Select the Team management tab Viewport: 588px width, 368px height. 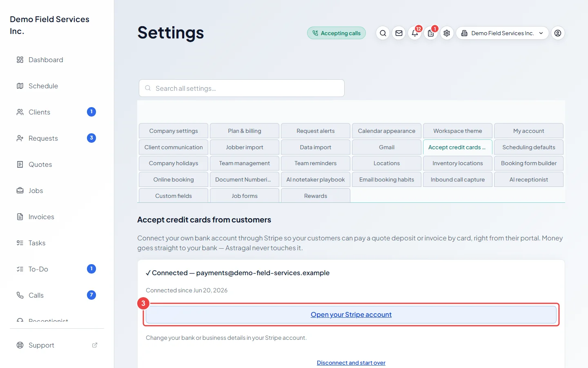click(245, 163)
